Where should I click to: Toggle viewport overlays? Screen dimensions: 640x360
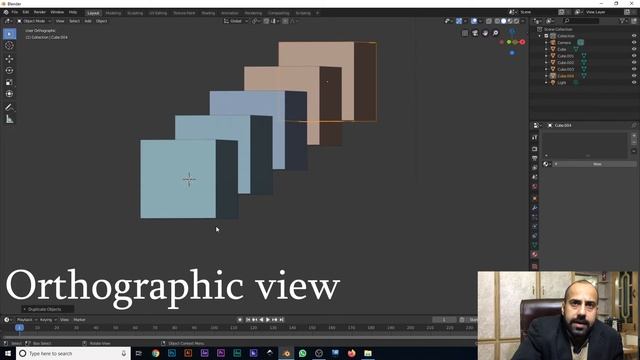[x=474, y=21]
